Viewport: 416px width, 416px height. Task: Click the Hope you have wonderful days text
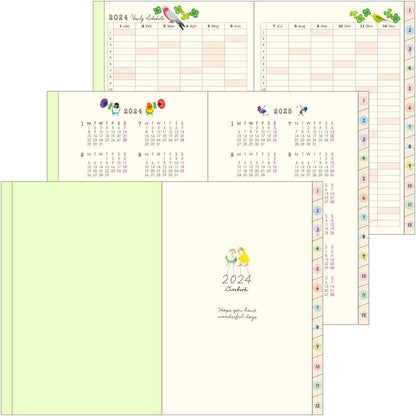pos(237,313)
